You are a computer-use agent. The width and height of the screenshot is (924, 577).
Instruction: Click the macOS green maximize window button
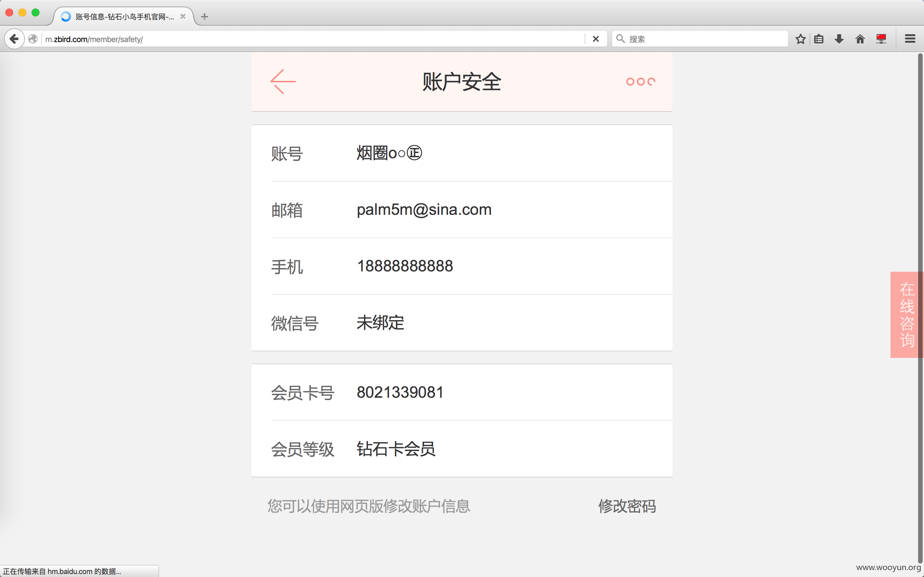36,13
